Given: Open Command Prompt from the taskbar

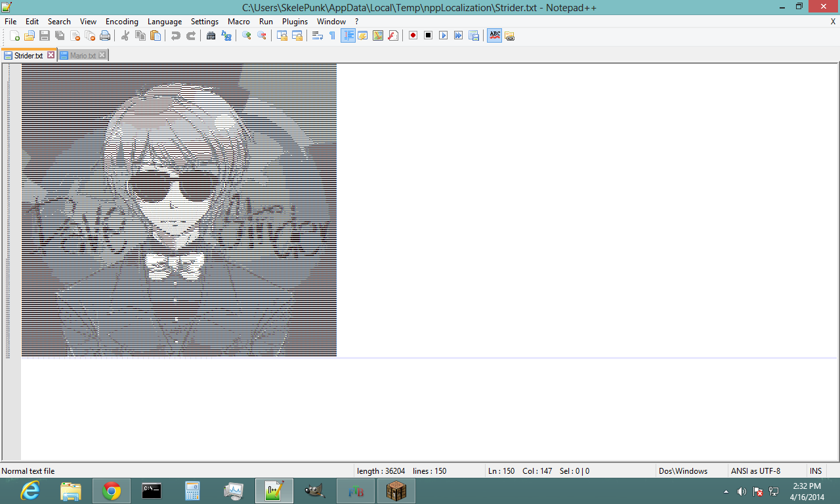Looking at the screenshot, I should coord(152,491).
